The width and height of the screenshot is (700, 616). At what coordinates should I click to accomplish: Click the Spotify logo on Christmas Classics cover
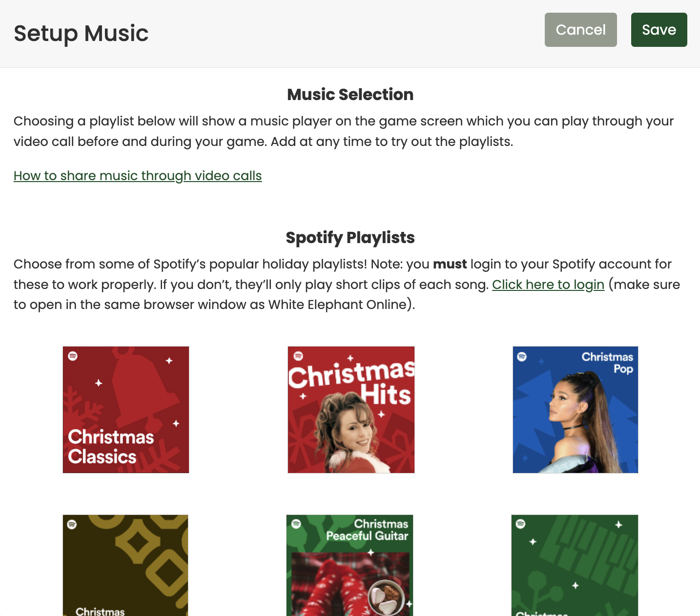point(72,356)
